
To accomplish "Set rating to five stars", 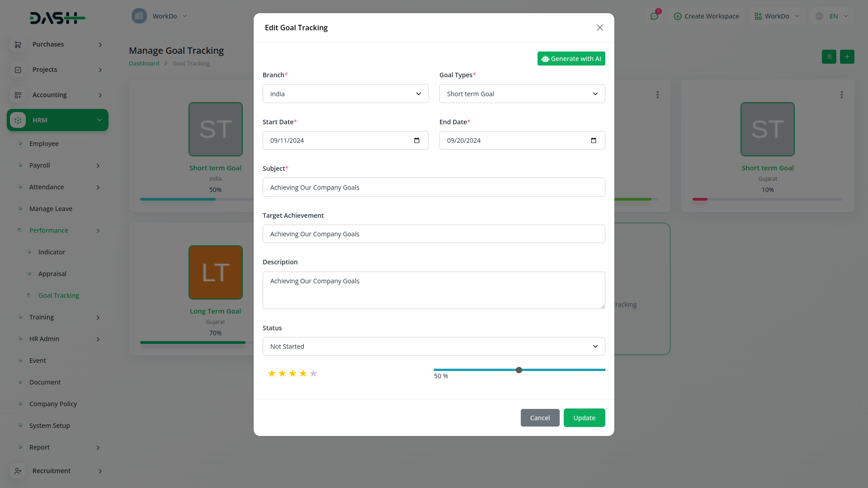I will coord(313,373).
